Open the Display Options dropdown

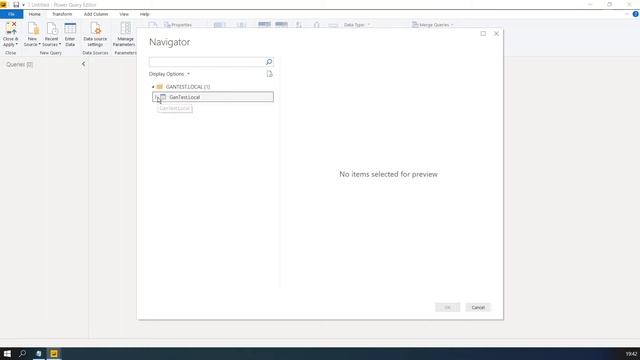[169, 74]
